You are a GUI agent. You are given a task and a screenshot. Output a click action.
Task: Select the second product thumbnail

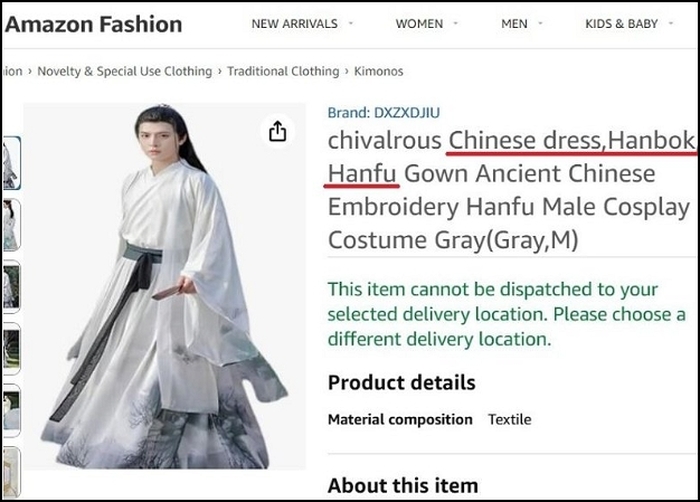(11, 225)
